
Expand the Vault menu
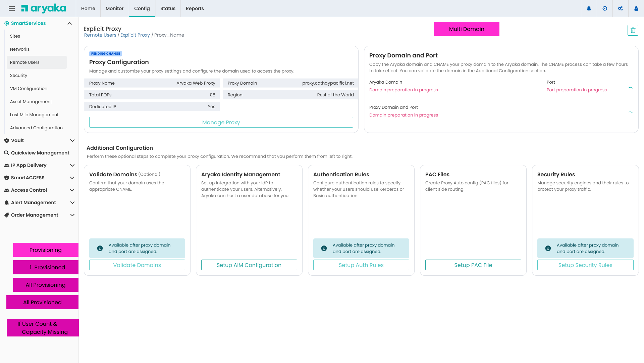click(72, 141)
